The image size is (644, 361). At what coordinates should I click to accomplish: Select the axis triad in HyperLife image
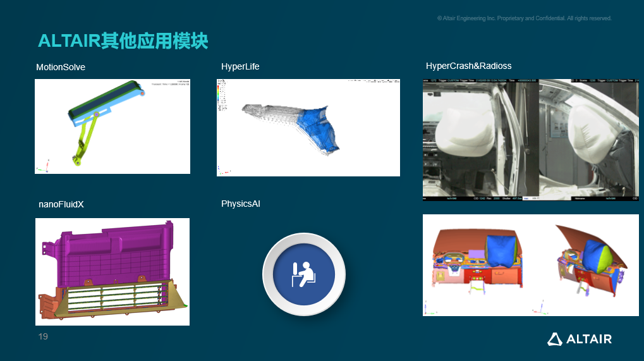pos(222,169)
